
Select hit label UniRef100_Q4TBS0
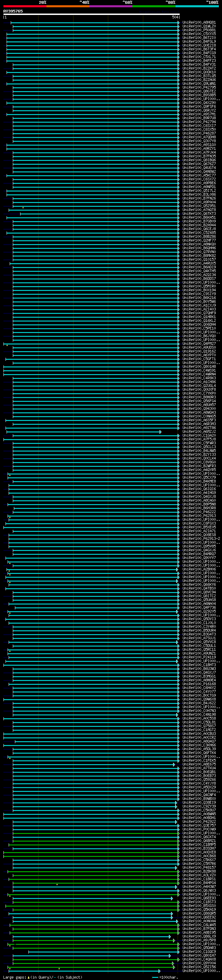pos(199,588)
